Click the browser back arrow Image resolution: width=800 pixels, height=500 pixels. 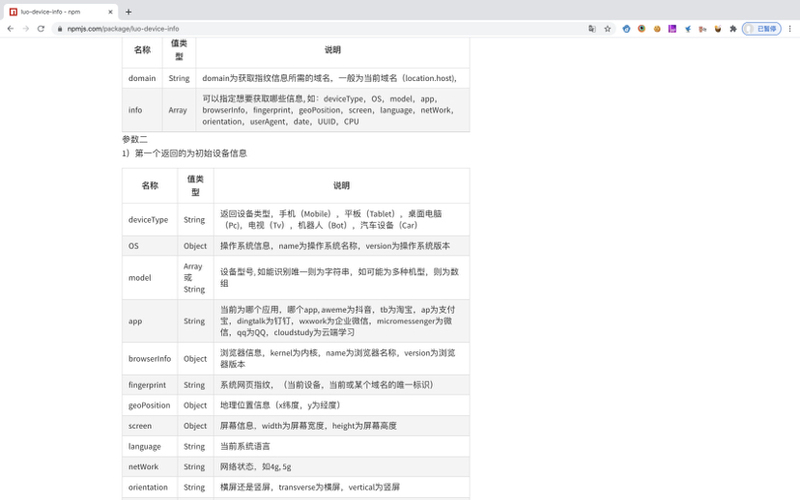[10, 29]
